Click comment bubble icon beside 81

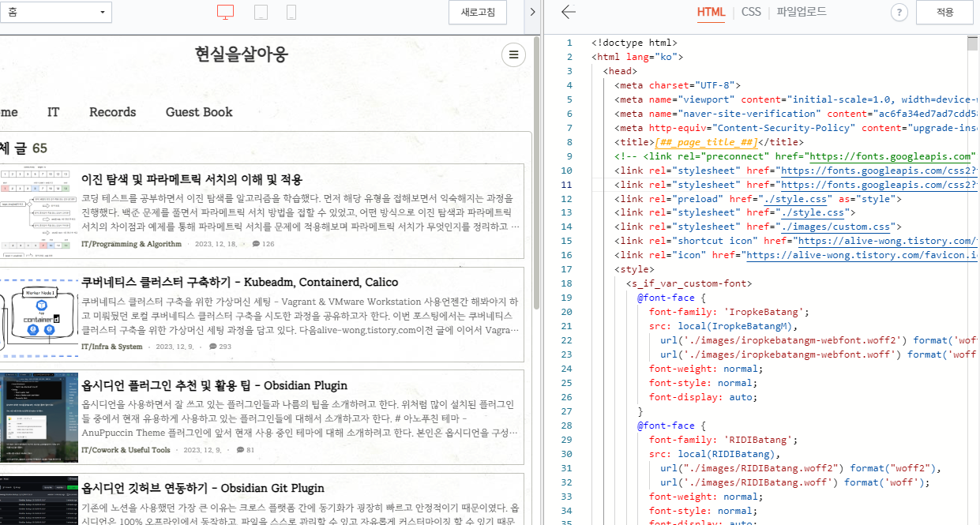point(240,450)
